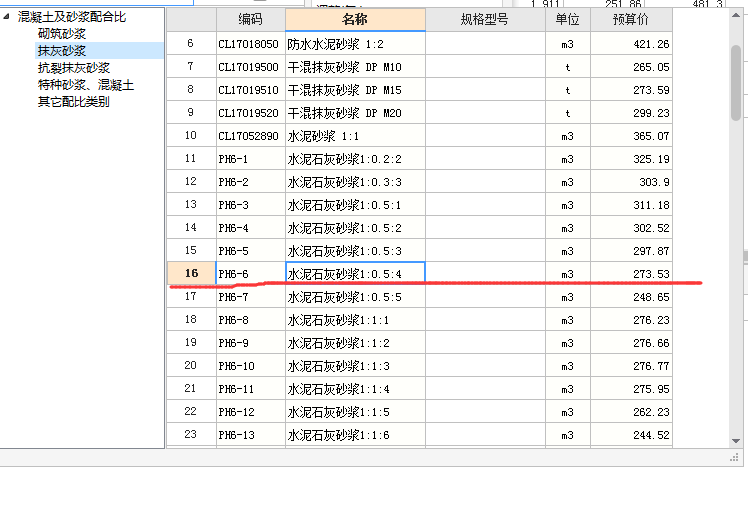Click row number 16 header
The height and width of the screenshot is (511, 748).
191,273
